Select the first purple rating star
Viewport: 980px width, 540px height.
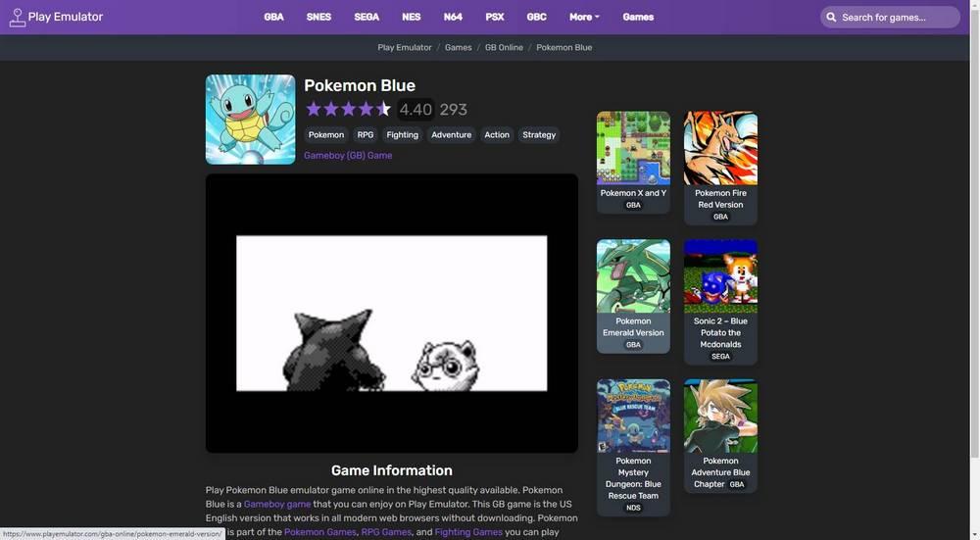click(x=314, y=110)
